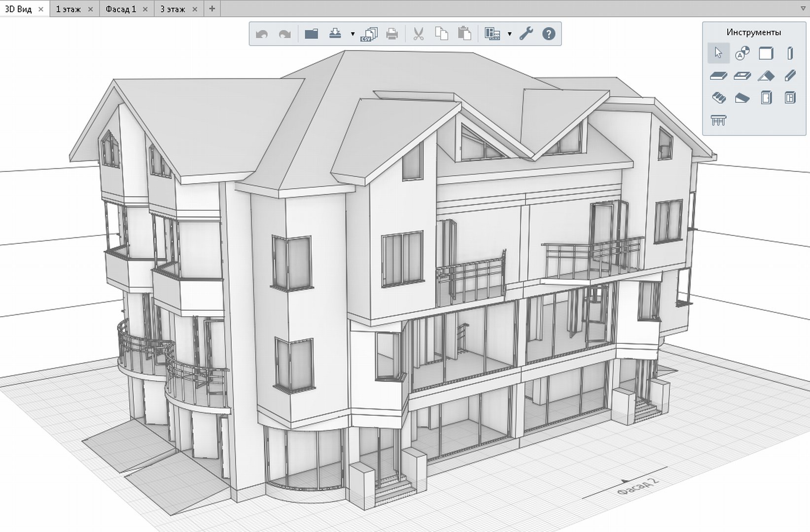Select the Door tool
The width and height of the screenshot is (810, 532).
766,98
